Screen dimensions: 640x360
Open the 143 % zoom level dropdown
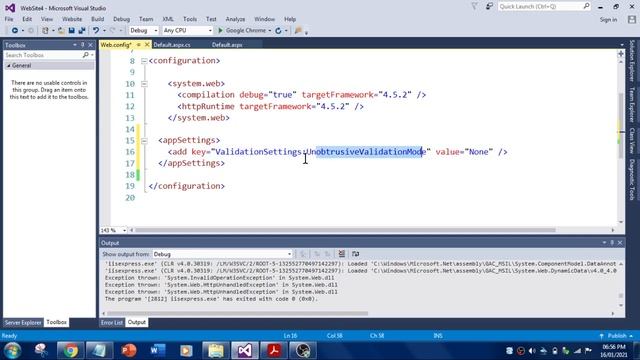(124, 230)
